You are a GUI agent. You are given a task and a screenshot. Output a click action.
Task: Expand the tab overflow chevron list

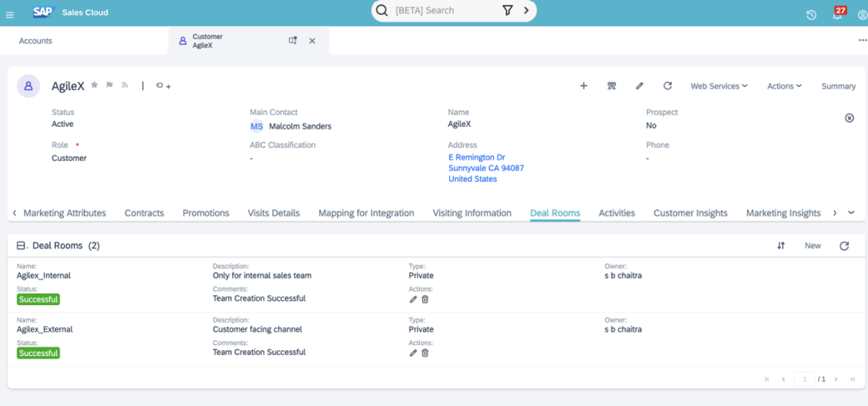(x=851, y=213)
